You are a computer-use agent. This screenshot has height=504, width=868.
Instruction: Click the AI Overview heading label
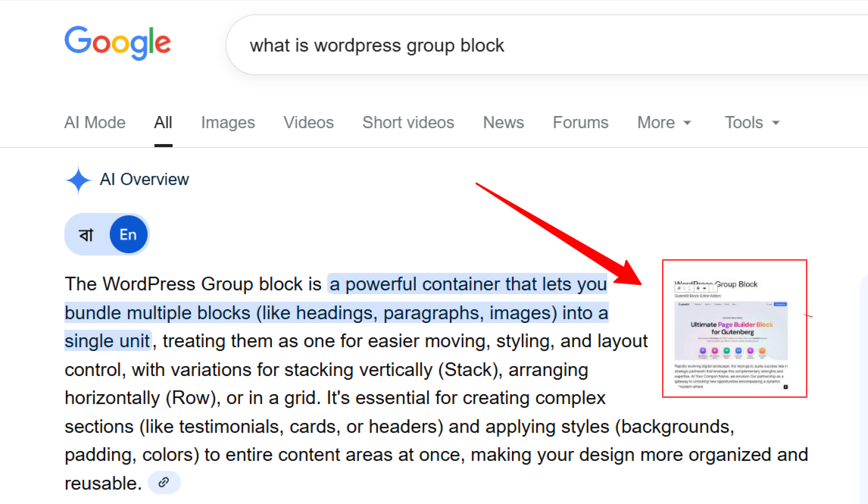[144, 180]
